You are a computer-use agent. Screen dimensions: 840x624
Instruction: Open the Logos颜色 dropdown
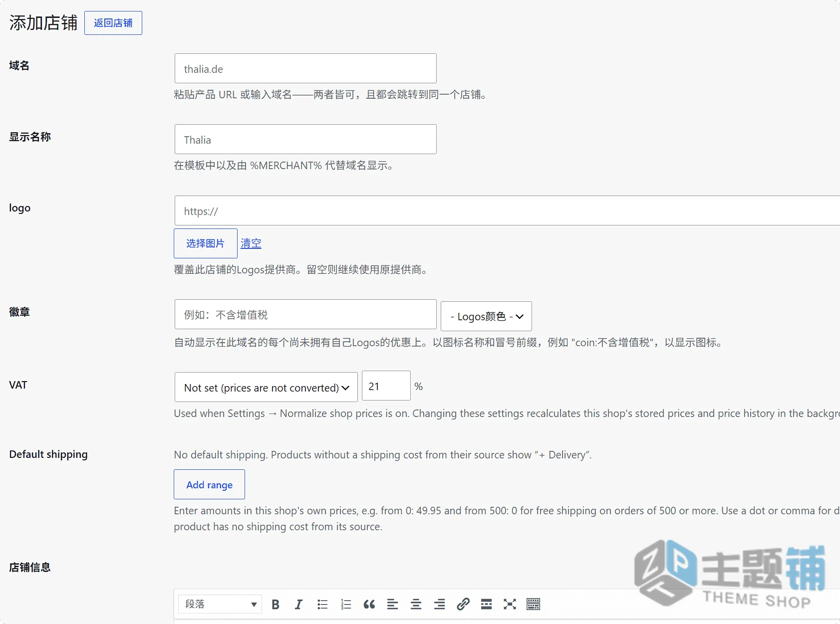click(x=486, y=316)
